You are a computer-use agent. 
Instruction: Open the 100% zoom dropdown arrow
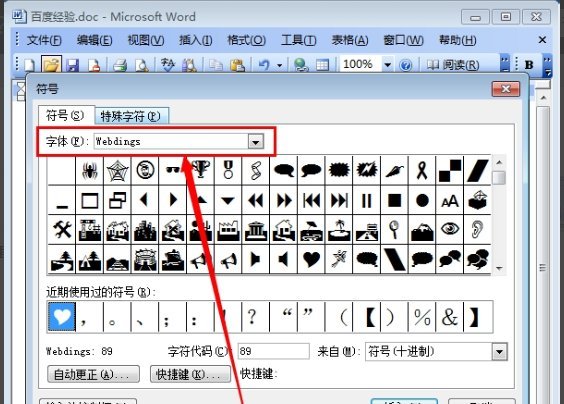coord(387,65)
